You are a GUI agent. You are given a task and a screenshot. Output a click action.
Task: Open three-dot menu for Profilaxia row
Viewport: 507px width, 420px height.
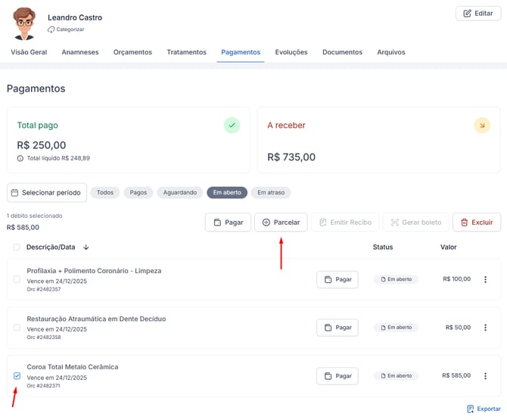point(485,279)
